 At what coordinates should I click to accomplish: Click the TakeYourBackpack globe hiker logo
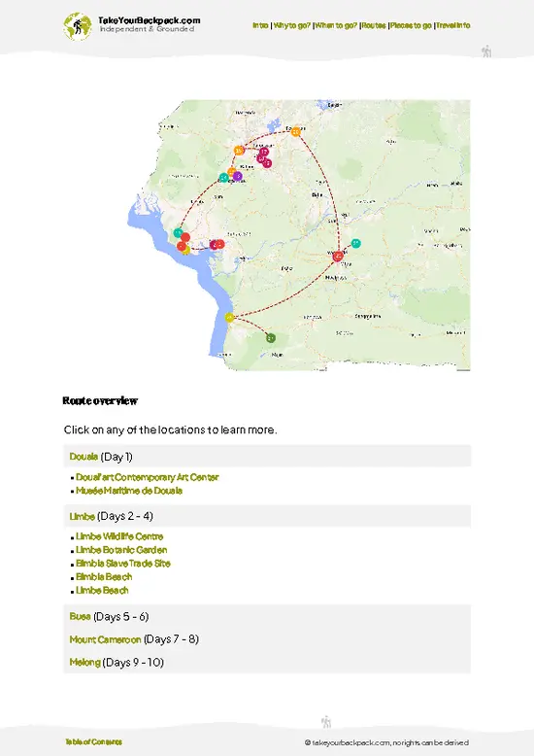click(x=77, y=26)
